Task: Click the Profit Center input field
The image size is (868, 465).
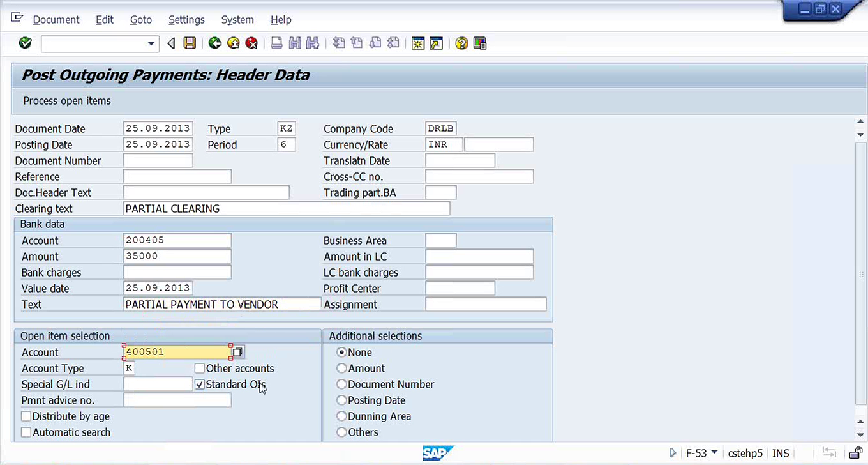Action: [x=460, y=288]
